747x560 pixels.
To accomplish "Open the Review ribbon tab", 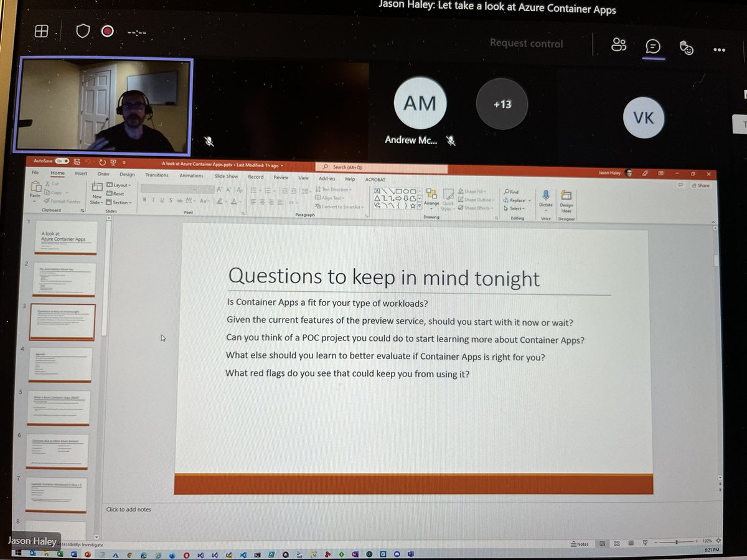I will (281, 177).
